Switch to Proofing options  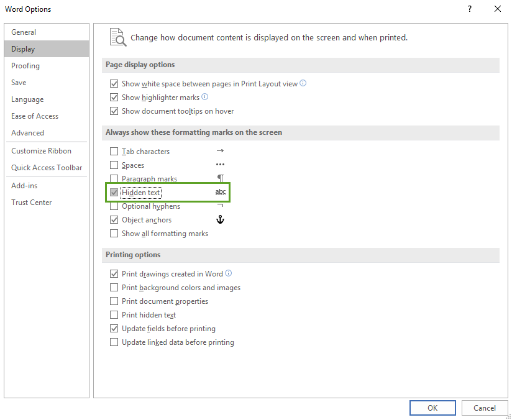[x=47, y=66]
